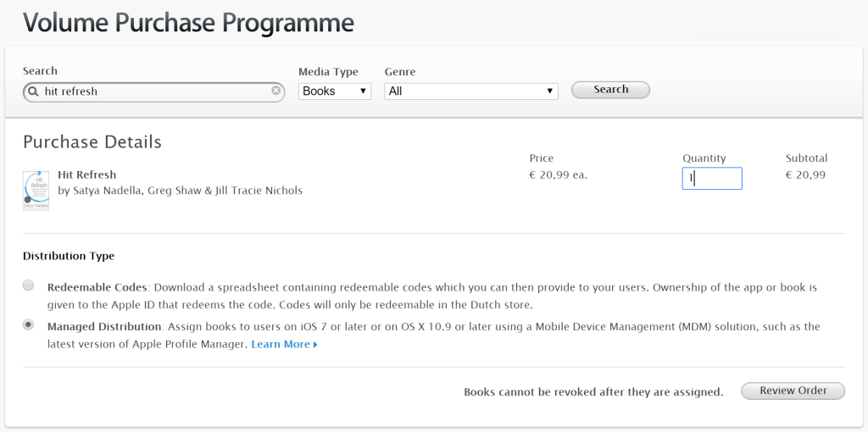868x432 pixels.
Task: Click the € 20,99 ea. price text
Action: 559,175
